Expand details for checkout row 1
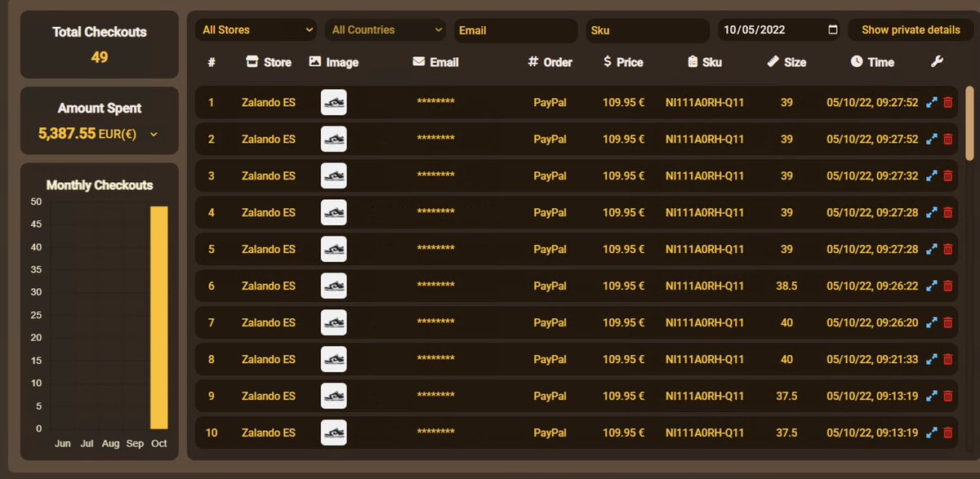 [932, 103]
